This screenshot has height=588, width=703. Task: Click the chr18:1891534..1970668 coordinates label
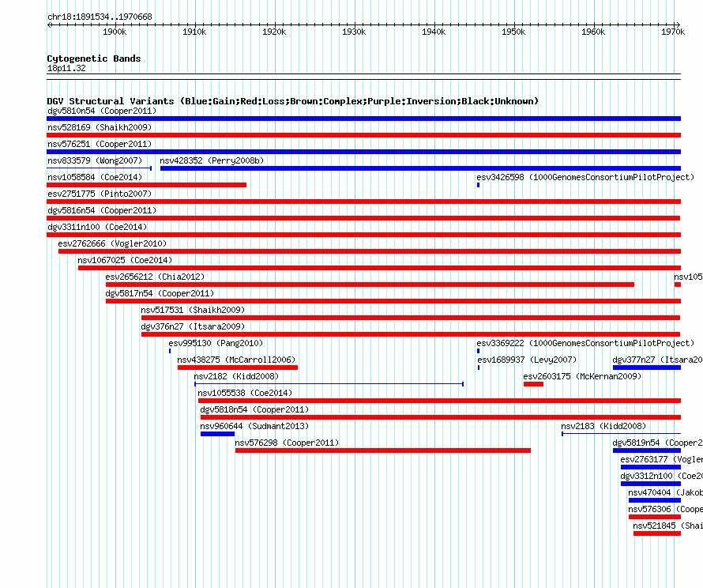(x=100, y=17)
